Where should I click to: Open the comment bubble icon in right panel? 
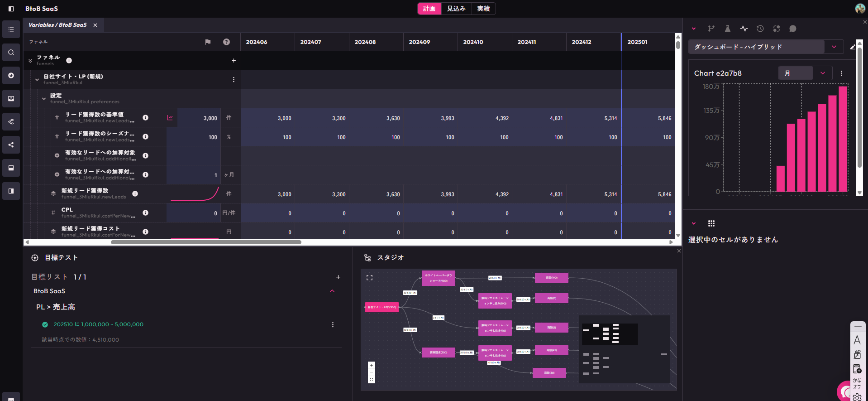tap(792, 29)
